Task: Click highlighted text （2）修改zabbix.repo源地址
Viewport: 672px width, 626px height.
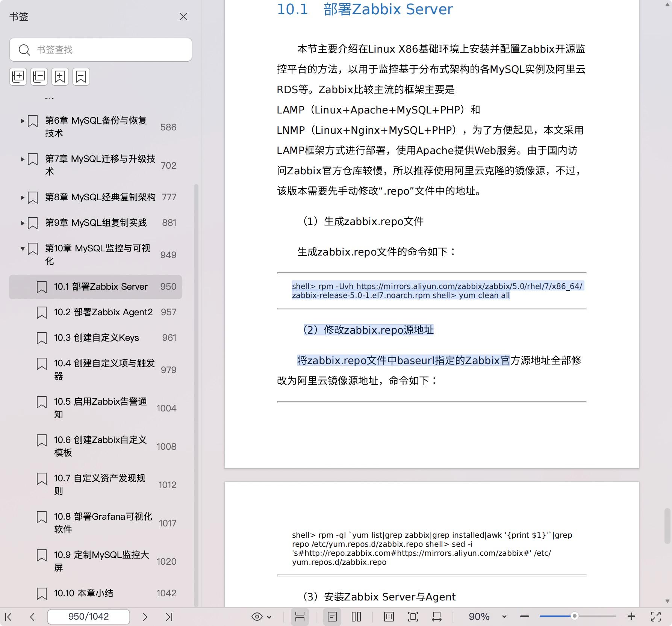Action: [x=368, y=330]
